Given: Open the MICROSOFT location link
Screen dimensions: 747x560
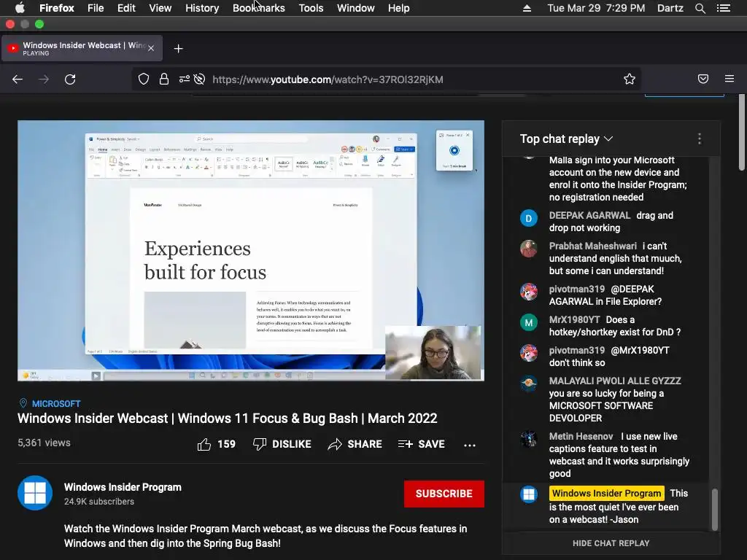Looking at the screenshot, I should [56, 404].
